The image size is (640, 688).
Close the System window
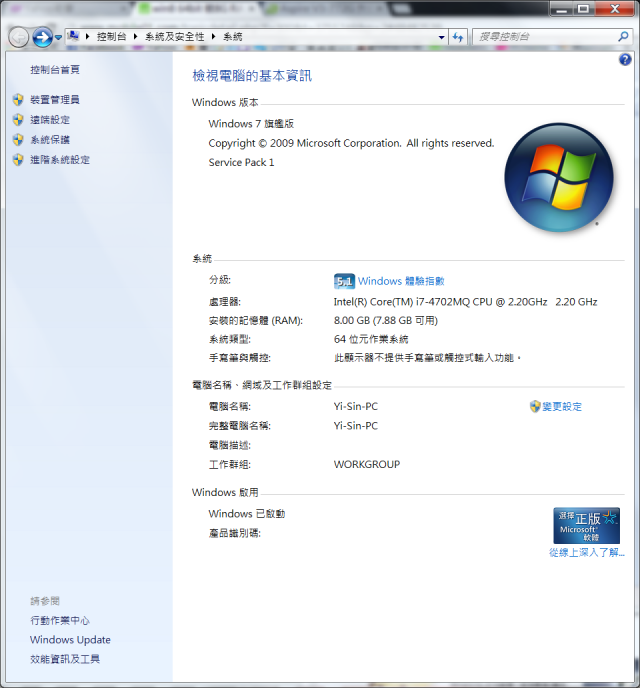[615, 9]
